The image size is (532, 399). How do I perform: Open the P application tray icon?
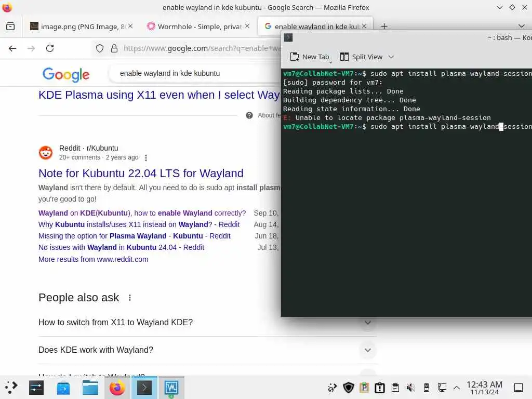click(x=364, y=388)
